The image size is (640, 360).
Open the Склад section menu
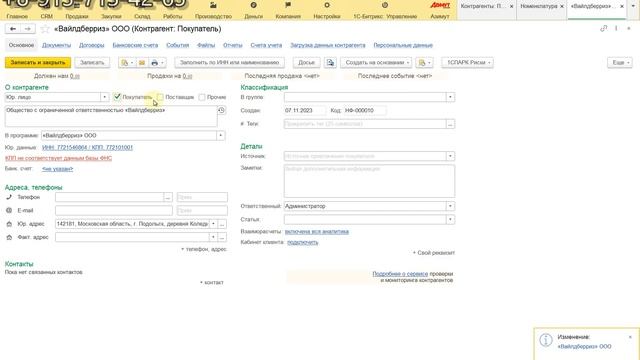[x=142, y=16]
